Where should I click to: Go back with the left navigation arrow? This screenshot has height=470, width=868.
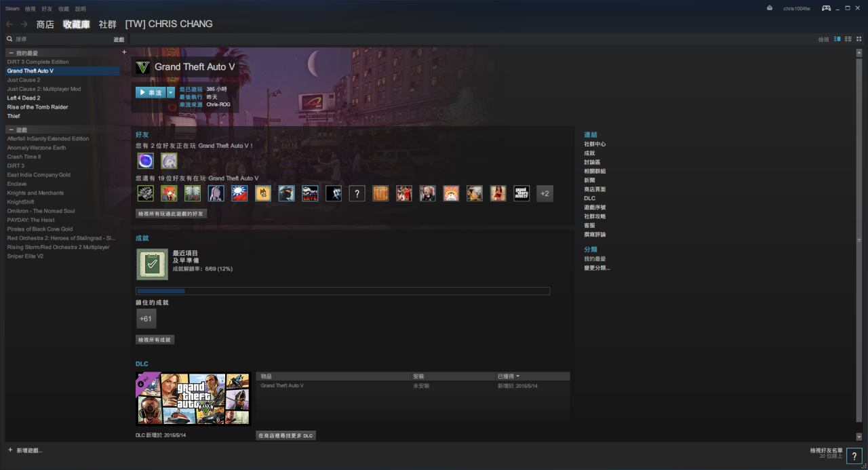[x=9, y=24]
